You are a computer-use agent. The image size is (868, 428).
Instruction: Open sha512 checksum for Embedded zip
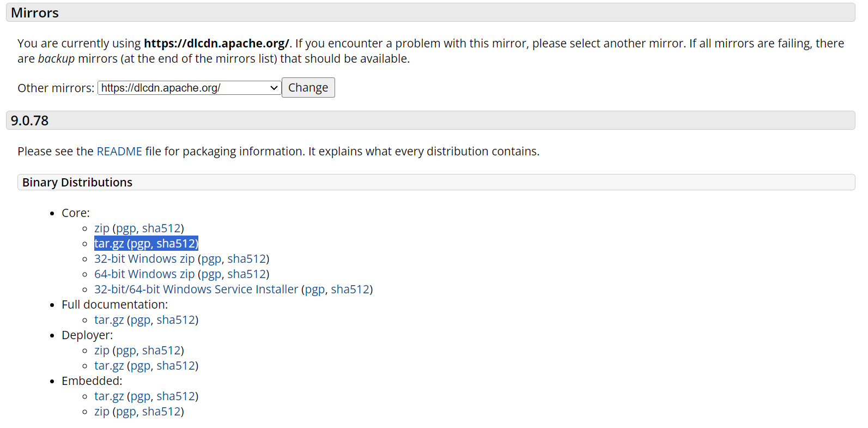tap(161, 412)
